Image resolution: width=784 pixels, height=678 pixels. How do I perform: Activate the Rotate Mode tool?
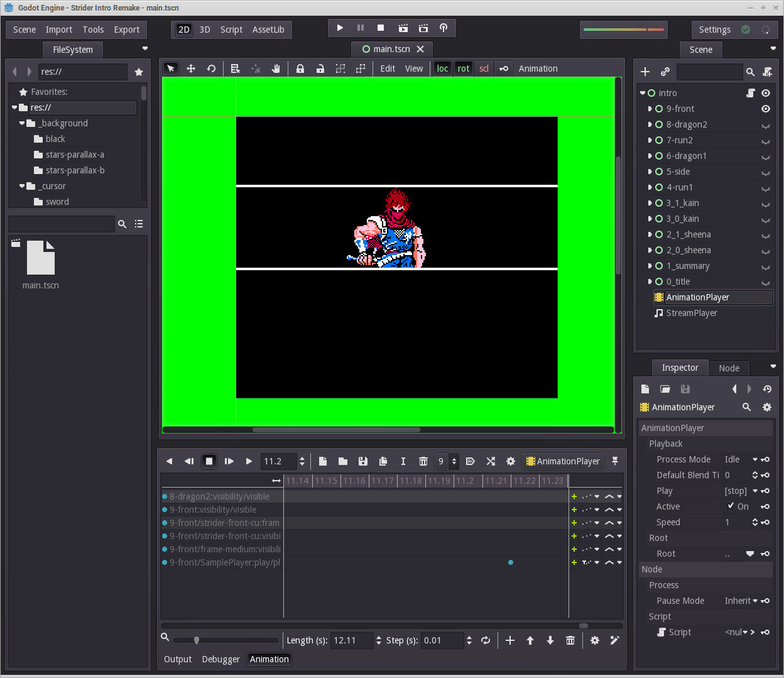[211, 68]
